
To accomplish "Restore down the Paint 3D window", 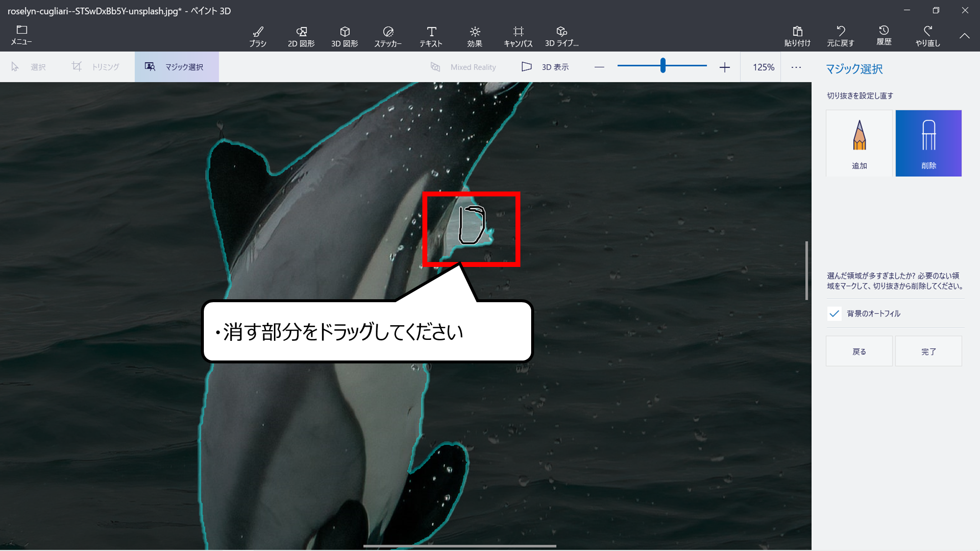I will pos(936,10).
